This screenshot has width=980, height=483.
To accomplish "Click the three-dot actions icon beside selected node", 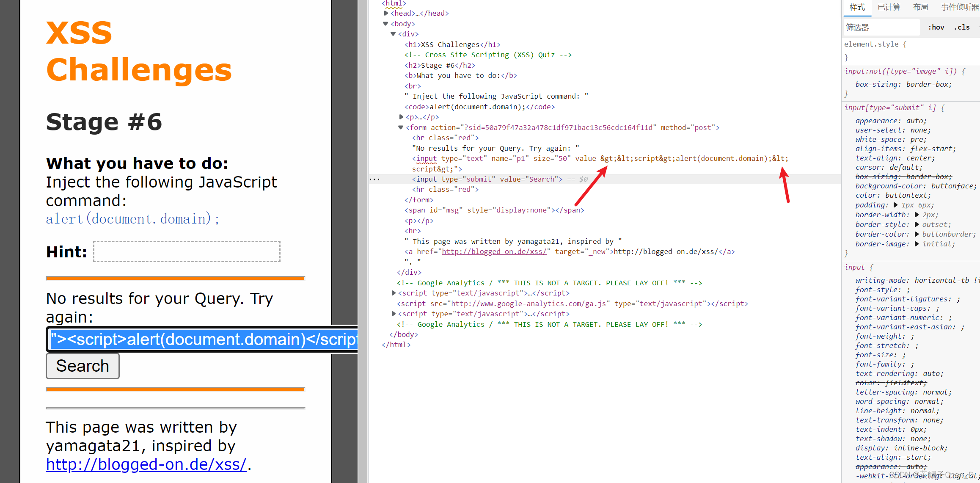I will (374, 179).
